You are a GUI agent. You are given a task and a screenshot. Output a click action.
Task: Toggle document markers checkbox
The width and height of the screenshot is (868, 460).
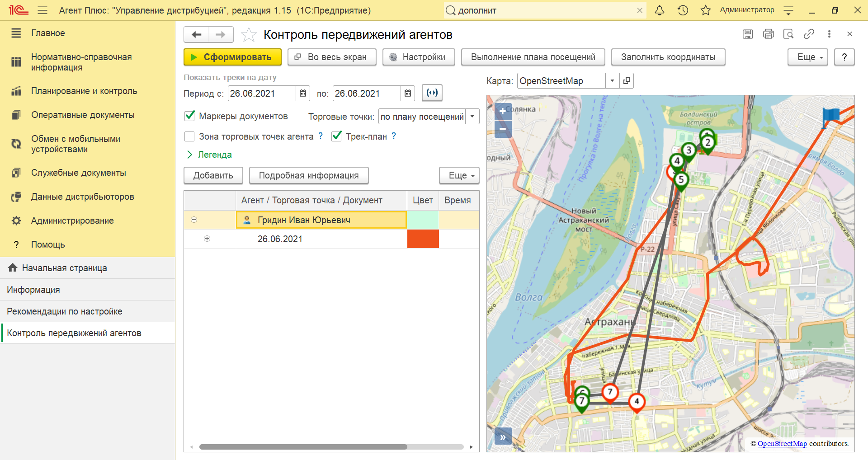[x=190, y=116]
